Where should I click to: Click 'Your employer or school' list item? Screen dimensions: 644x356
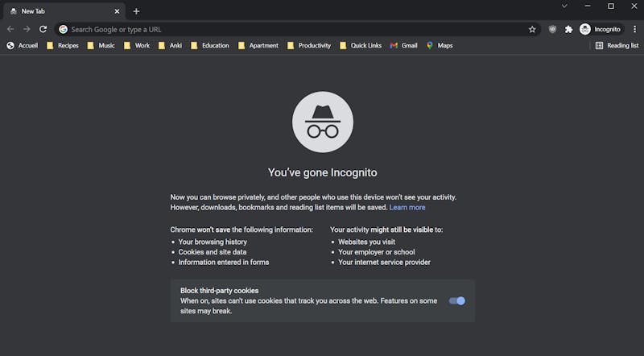tap(377, 252)
